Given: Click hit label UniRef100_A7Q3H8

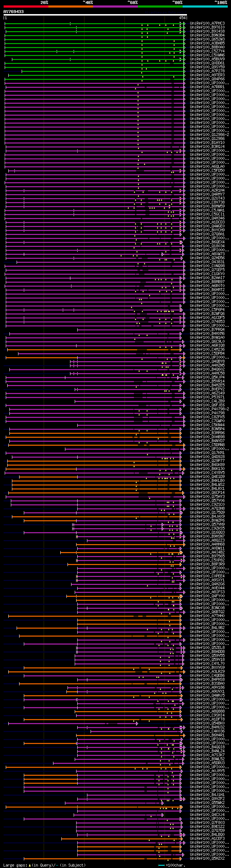Looking at the screenshot, I should click(207, 508).
